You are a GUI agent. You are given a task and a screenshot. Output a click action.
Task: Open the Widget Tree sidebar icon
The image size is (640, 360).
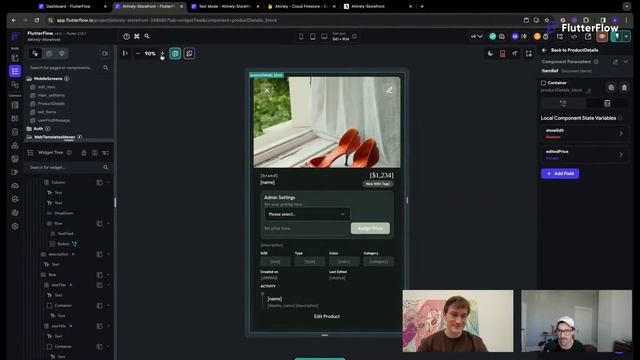[x=15, y=71]
